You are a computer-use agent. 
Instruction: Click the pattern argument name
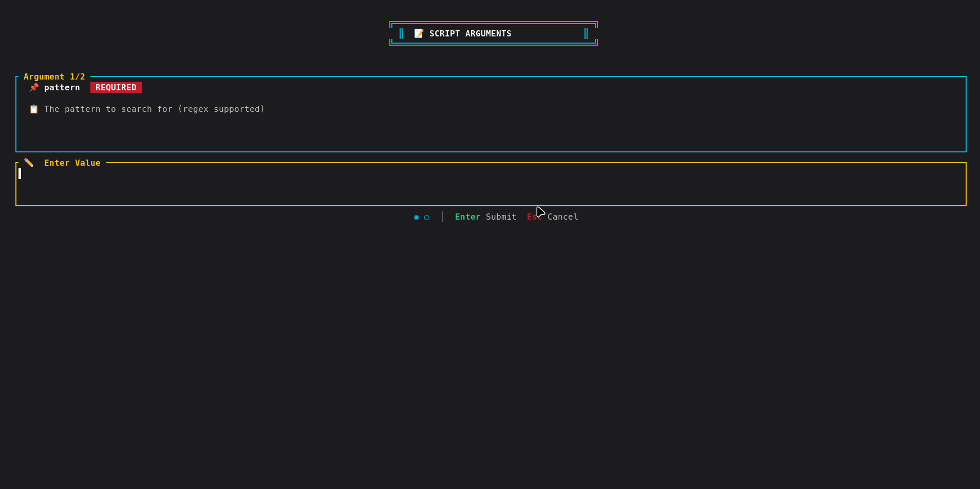(x=62, y=88)
